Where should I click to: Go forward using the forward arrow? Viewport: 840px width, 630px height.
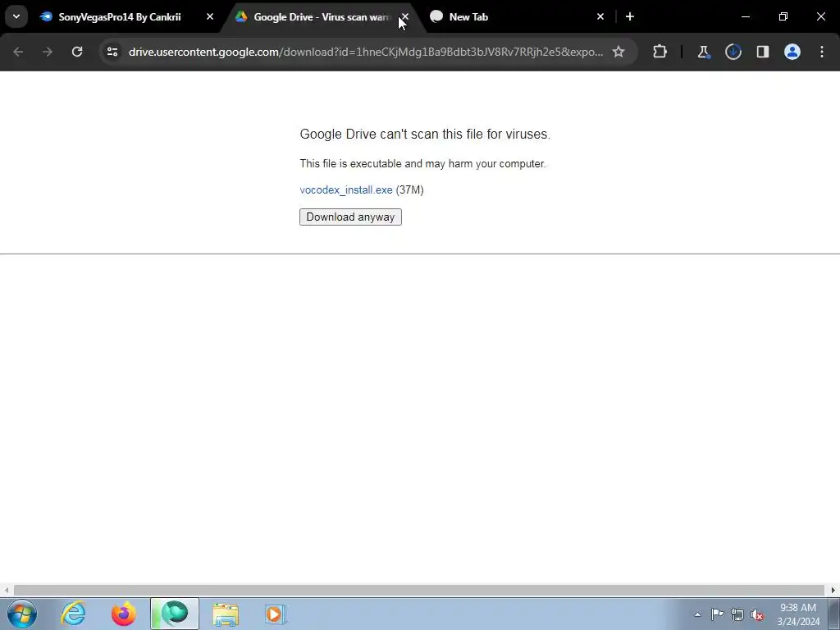pos(48,52)
